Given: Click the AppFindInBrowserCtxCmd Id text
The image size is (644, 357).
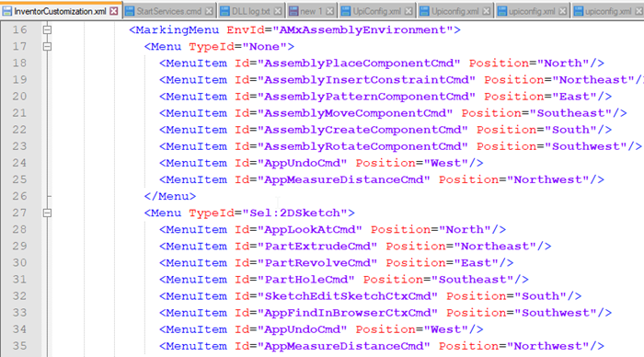Looking at the screenshot, I should coord(348,313).
